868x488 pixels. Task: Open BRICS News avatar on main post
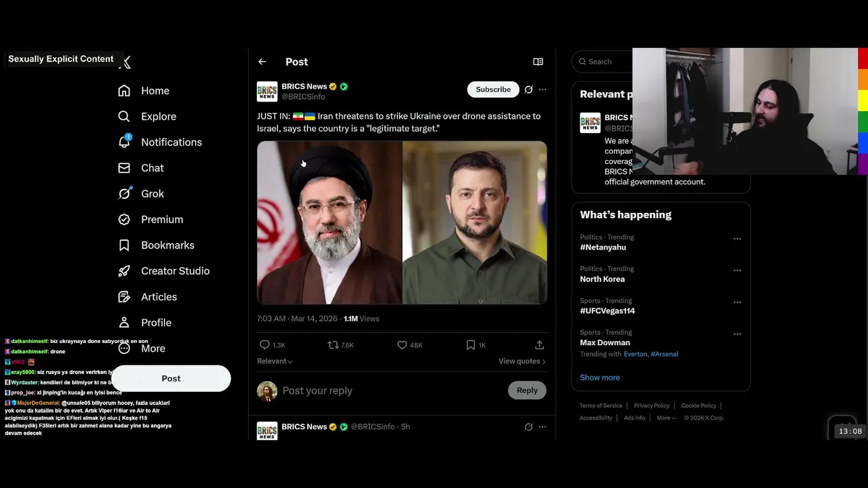(x=267, y=91)
